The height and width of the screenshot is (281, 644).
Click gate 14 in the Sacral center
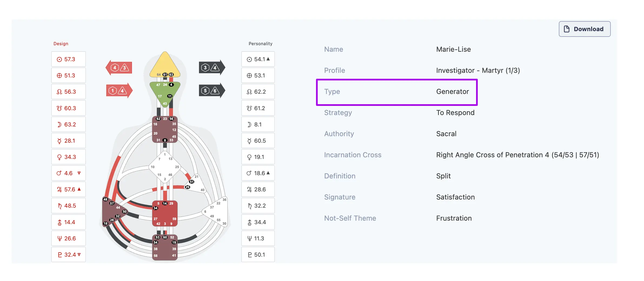coord(165,204)
